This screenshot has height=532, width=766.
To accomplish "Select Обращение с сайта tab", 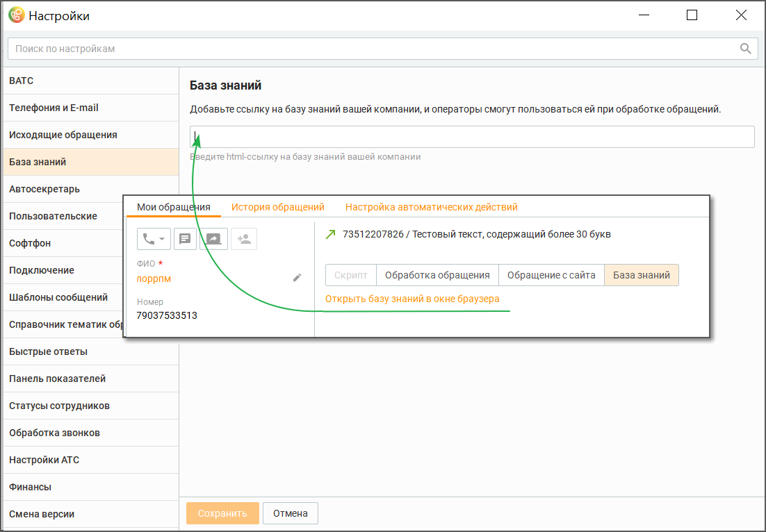I will tap(551, 275).
